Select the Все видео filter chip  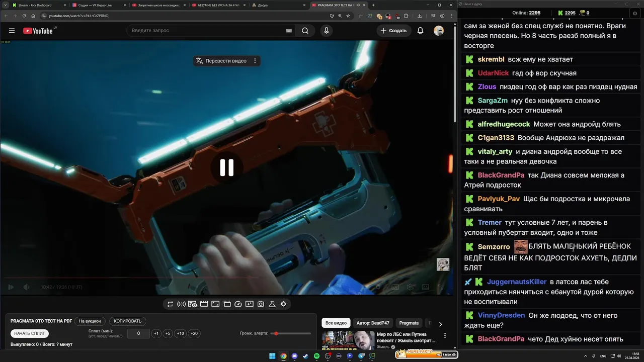click(x=336, y=323)
